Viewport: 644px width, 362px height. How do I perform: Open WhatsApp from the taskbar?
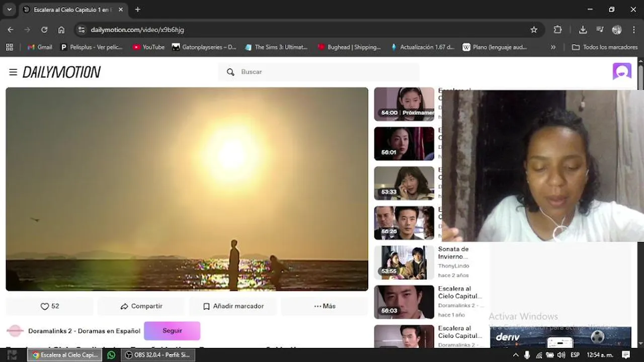point(111,355)
